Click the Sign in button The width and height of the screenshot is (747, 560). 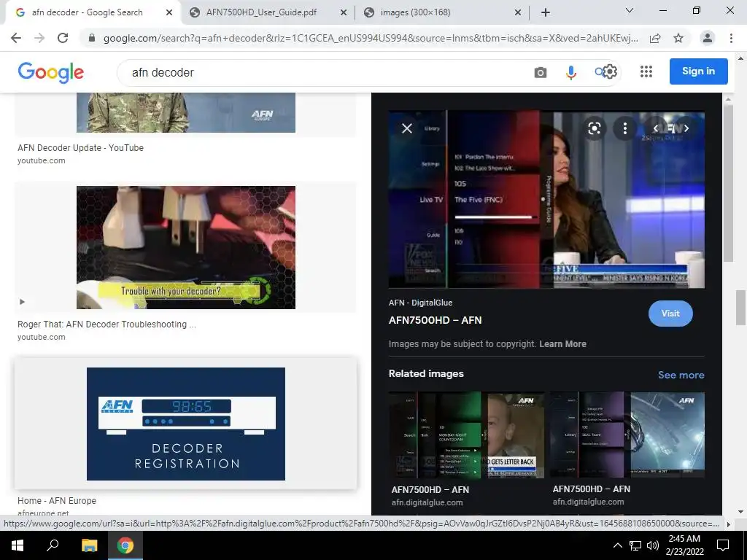[698, 71]
